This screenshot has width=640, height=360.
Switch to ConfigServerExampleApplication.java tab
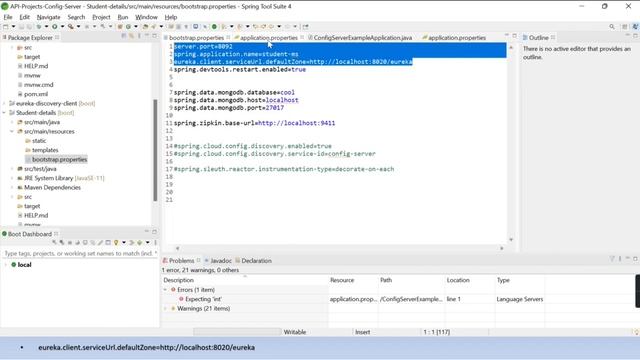click(x=362, y=38)
